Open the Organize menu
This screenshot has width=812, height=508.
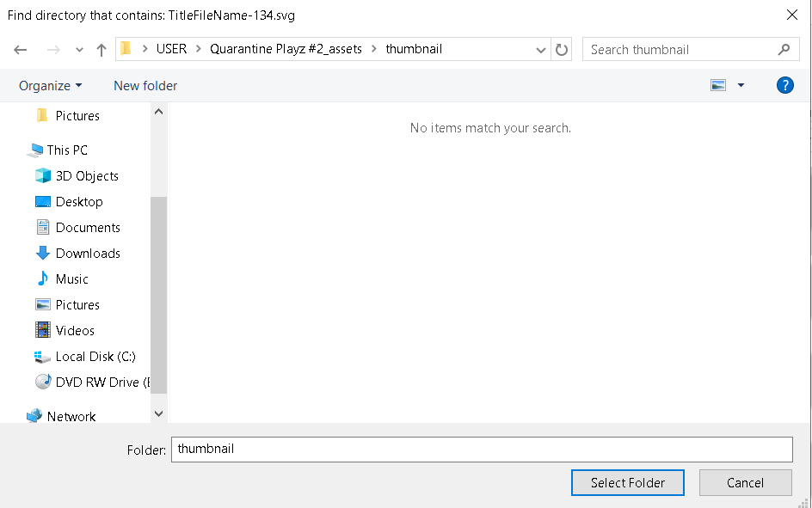point(50,86)
